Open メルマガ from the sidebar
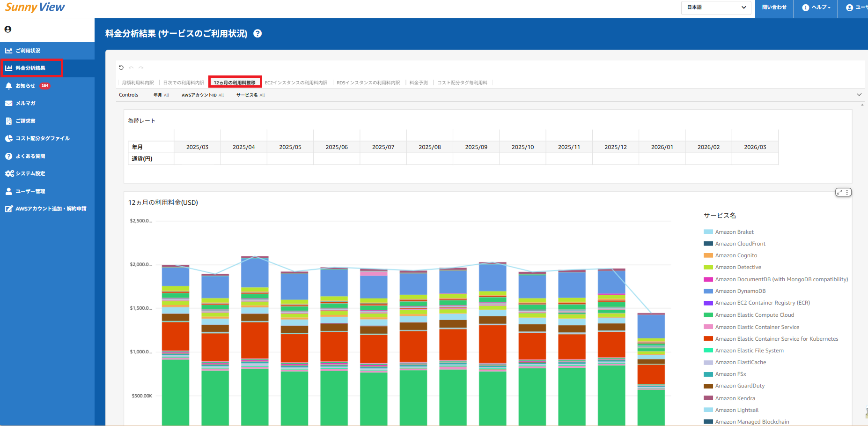The width and height of the screenshot is (868, 426). click(x=25, y=103)
